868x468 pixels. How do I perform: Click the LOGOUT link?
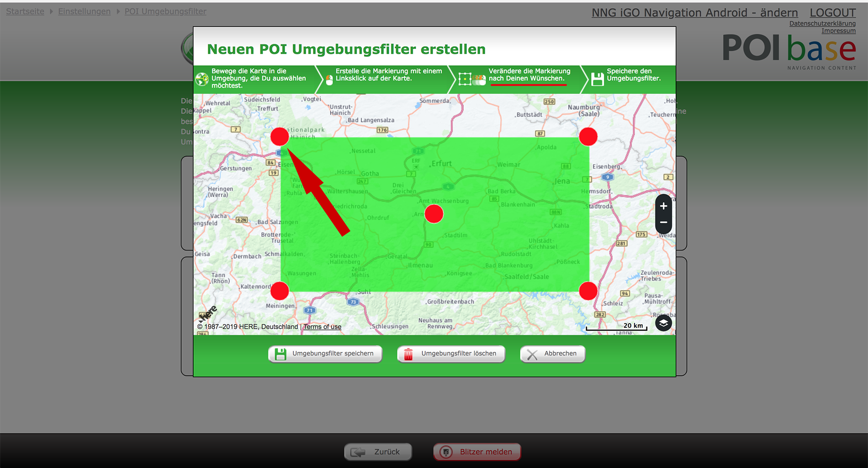[x=832, y=13]
